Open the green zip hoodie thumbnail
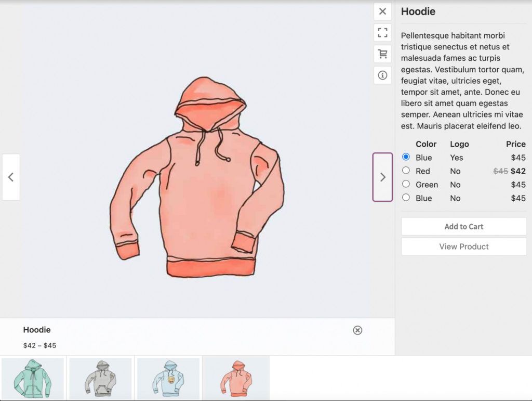The width and height of the screenshot is (532, 401). pos(33,379)
